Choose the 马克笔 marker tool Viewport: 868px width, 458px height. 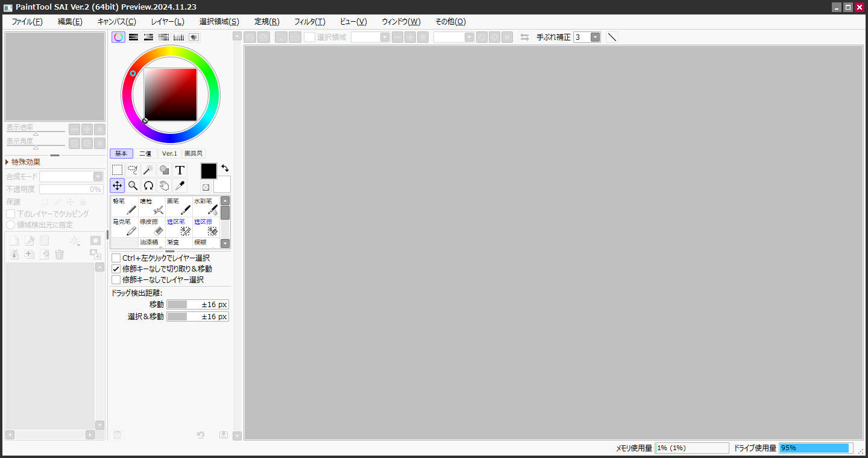[124, 227]
